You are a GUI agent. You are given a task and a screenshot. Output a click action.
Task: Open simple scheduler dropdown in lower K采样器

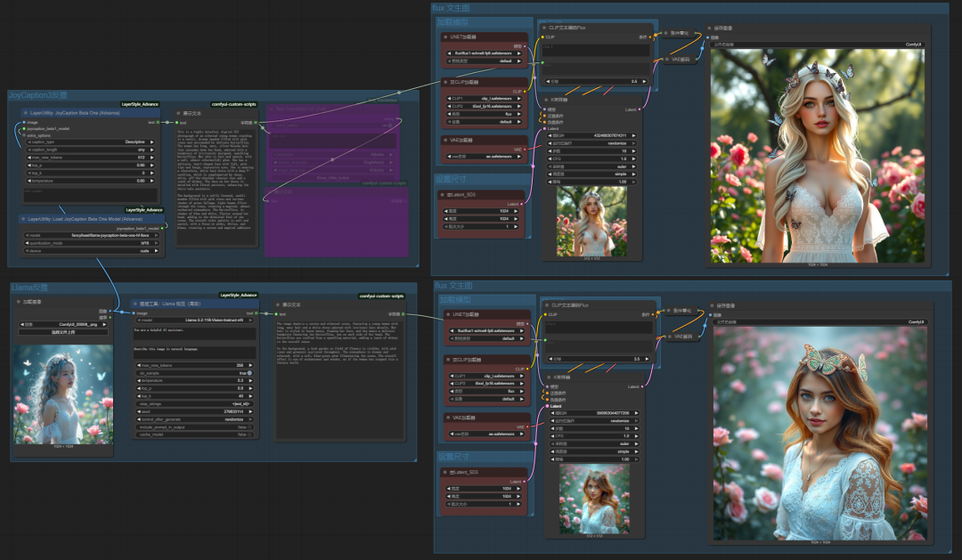pos(594,451)
